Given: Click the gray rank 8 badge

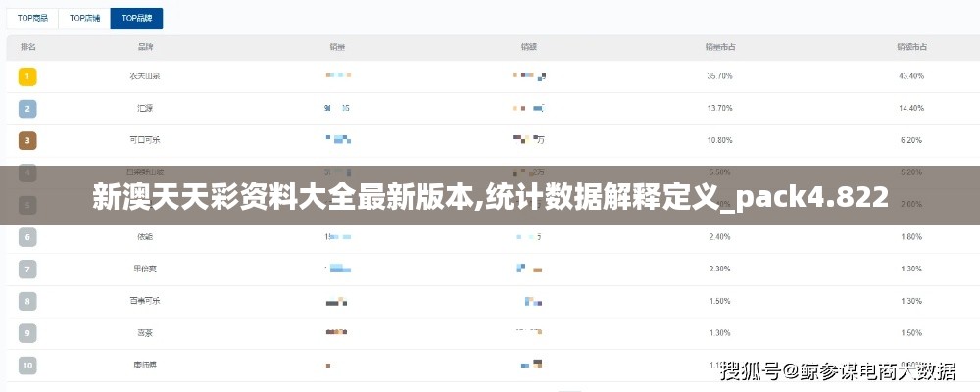Looking at the screenshot, I should 27,301.
